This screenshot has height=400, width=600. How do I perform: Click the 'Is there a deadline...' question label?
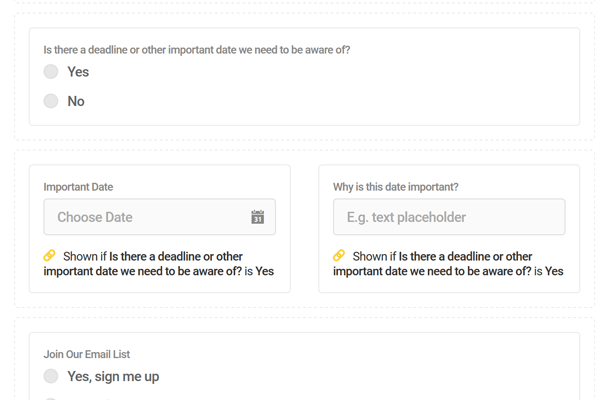pos(197,50)
